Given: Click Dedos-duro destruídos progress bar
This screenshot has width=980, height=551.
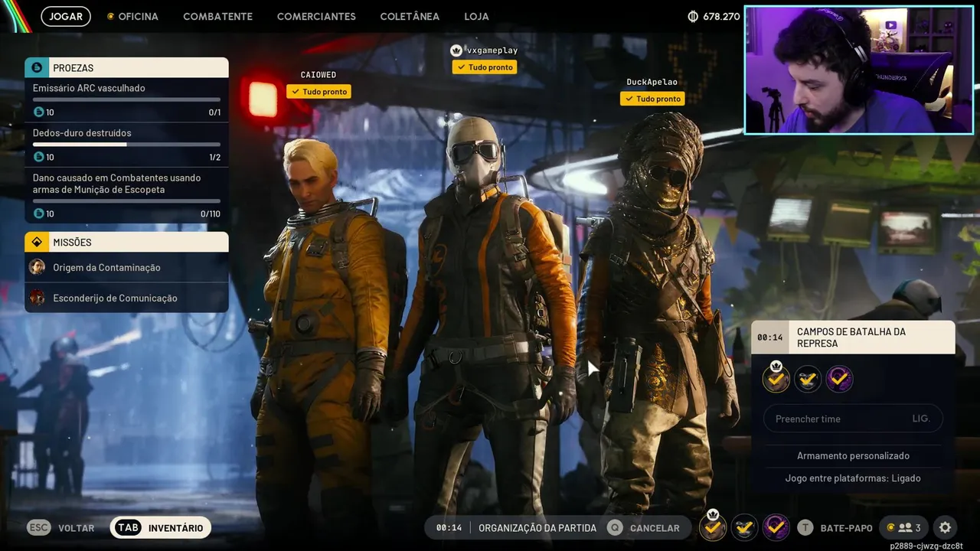Looking at the screenshot, I should 126,144.
